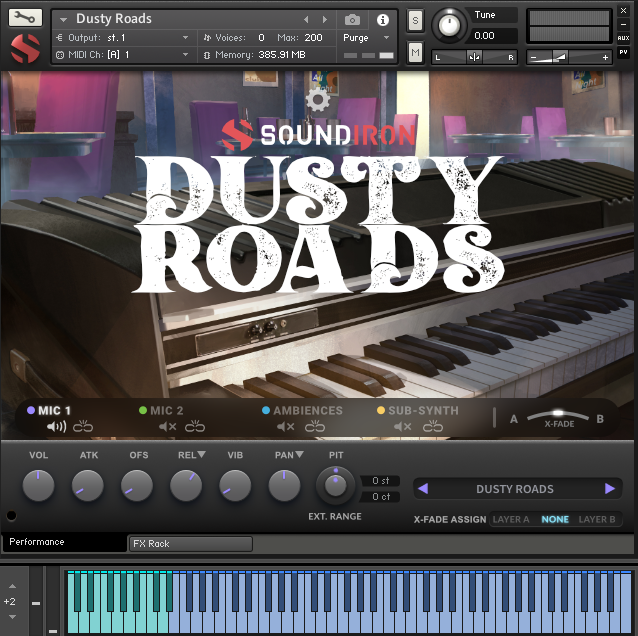Open the camera snapshot view

pyautogui.click(x=352, y=20)
